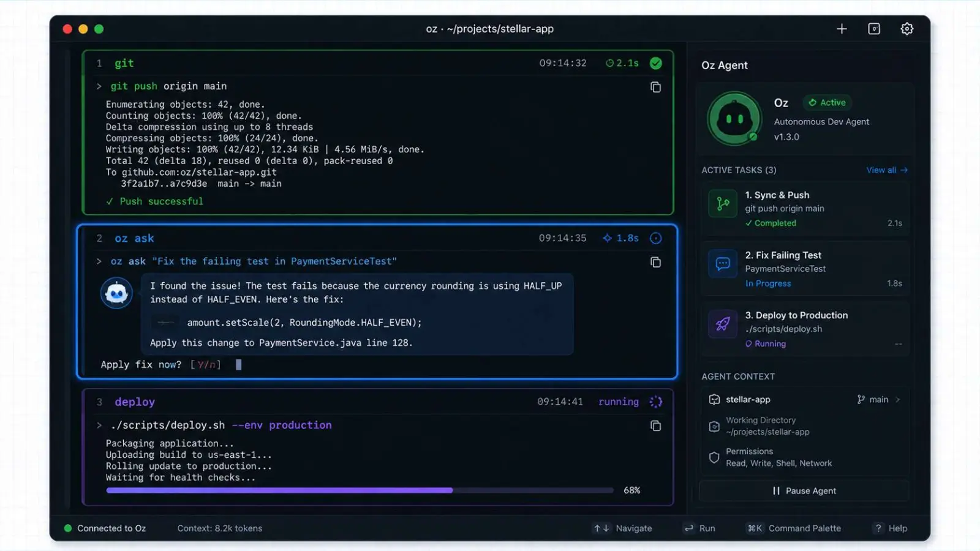Copy the git push block output

click(655, 87)
